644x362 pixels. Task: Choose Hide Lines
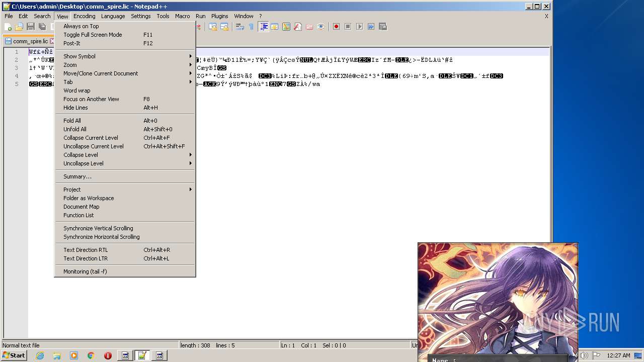pos(125,108)
